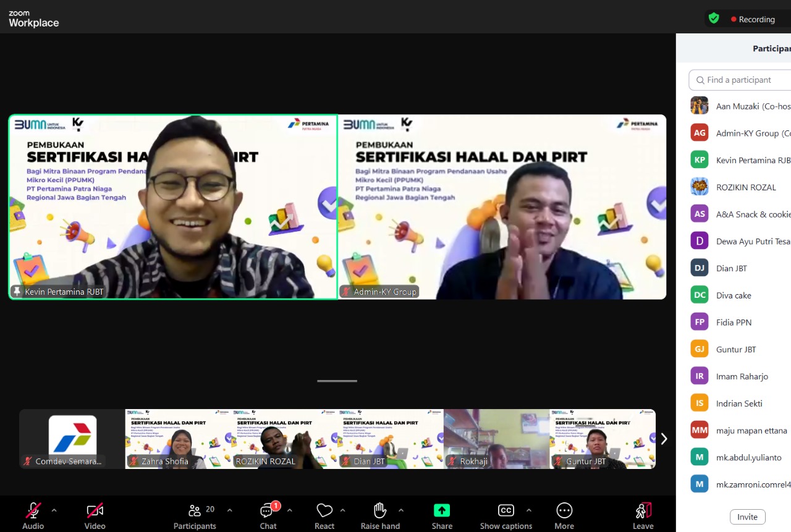Open the Participants list icon
This screenshot has height=532, width=791.
195,511
